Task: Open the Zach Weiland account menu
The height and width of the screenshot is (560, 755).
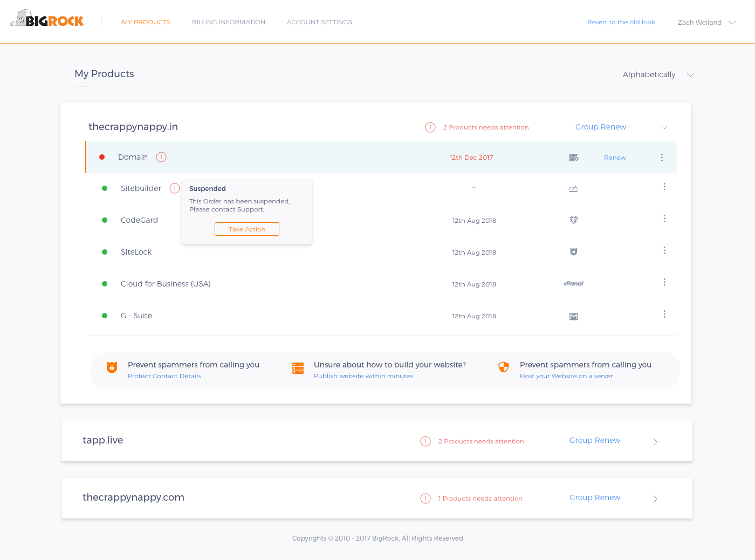Action: tap(706, 23)
